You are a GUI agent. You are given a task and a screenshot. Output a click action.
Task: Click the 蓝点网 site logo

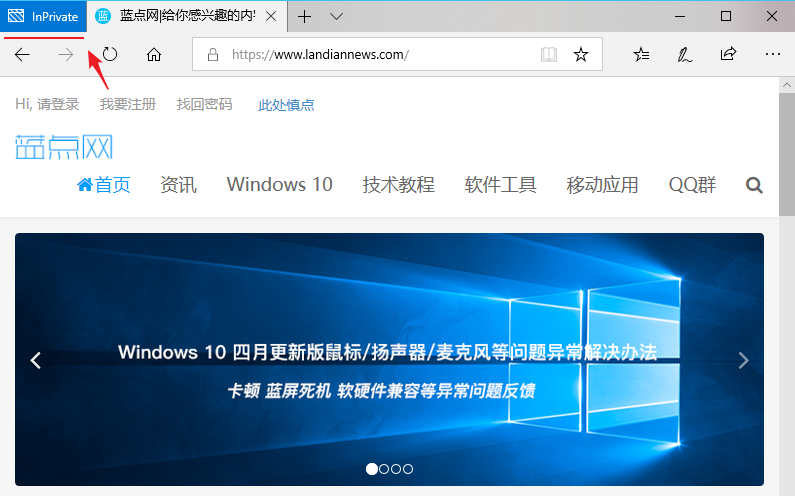[x=64, y=147]
